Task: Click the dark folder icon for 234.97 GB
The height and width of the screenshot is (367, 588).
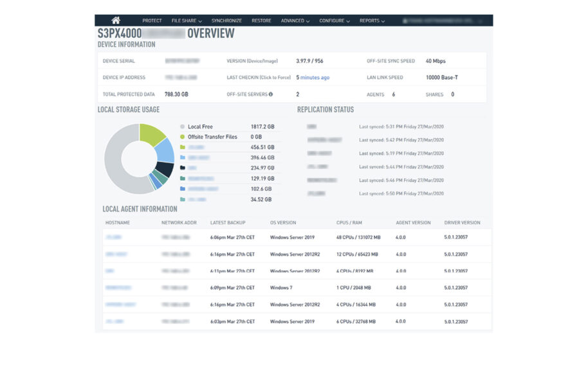Action: click(183, 168)
